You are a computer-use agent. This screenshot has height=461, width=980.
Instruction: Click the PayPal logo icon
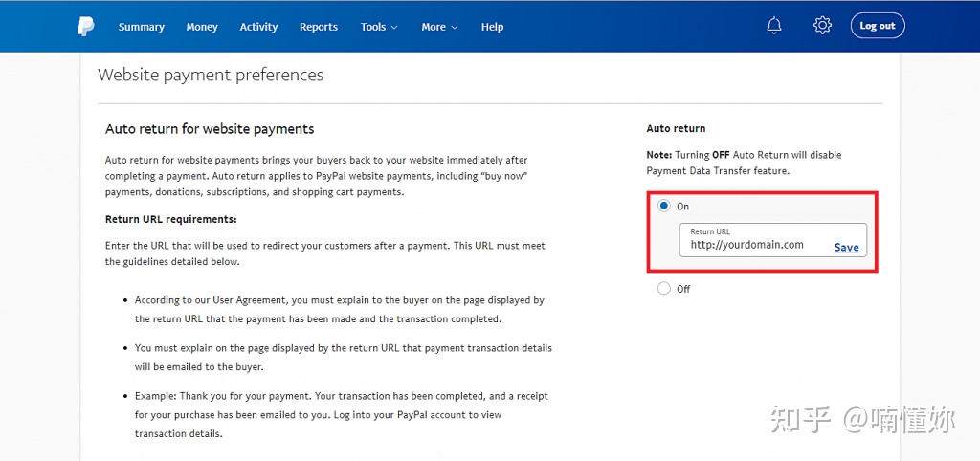(85, 26)
